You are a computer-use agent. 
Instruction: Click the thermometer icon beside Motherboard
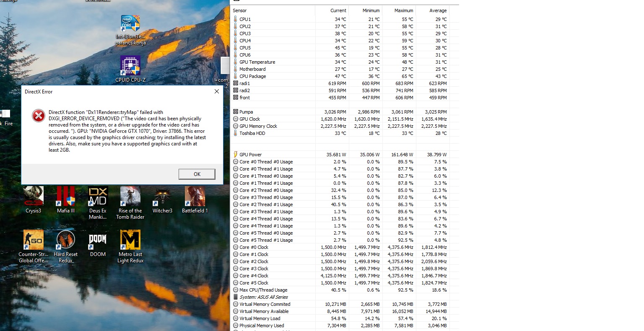(235, 69)
